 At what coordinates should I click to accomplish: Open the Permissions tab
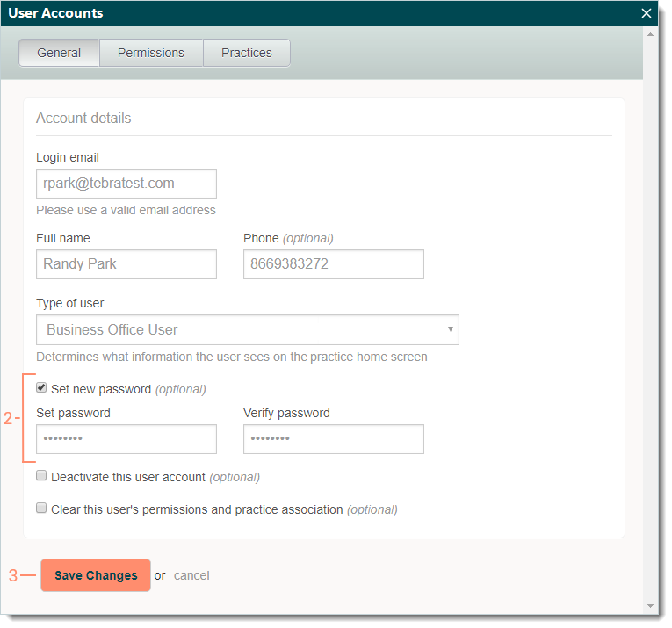pos(151,53)
